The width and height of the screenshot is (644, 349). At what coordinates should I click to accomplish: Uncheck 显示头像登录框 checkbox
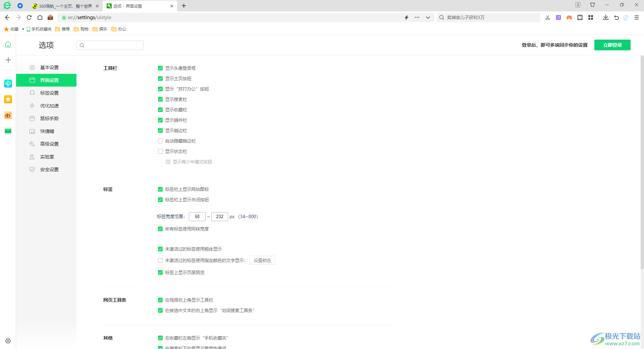point(160,68)
